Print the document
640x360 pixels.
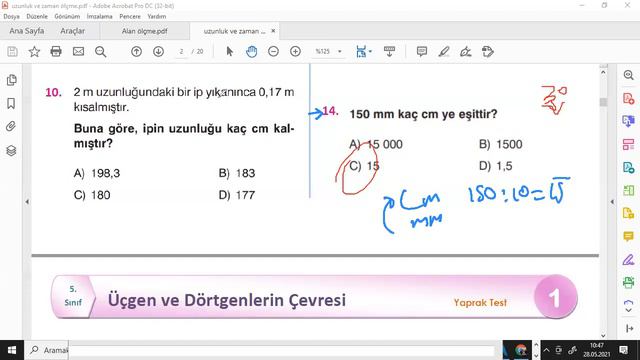click(x=56, y=51)
